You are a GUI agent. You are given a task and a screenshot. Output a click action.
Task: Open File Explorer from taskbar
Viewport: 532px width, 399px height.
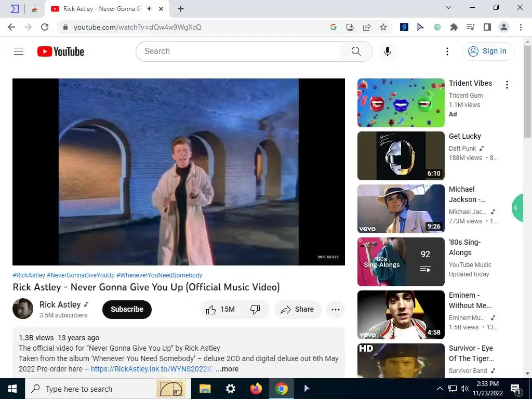[x=205, y=389]
